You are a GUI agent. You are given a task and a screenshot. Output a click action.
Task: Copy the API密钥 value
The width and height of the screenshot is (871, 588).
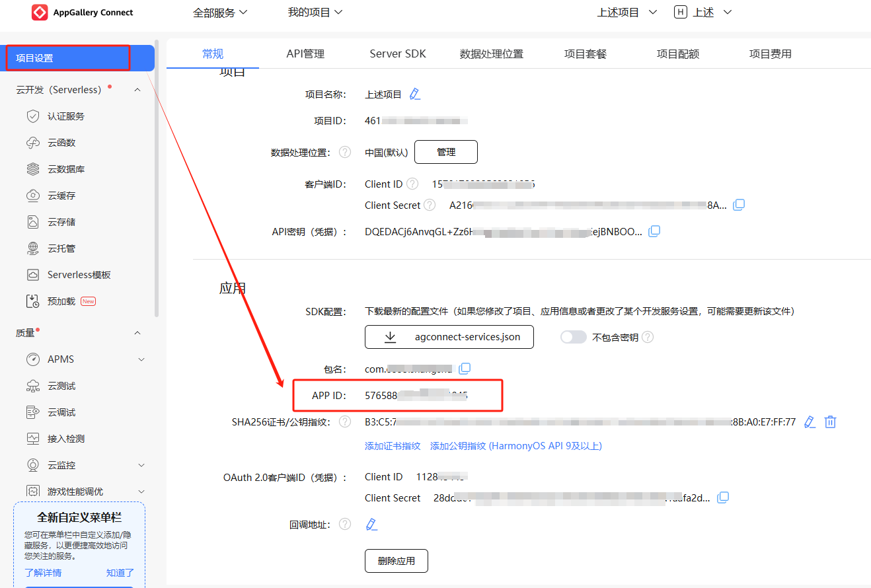(x=654, y=231)
